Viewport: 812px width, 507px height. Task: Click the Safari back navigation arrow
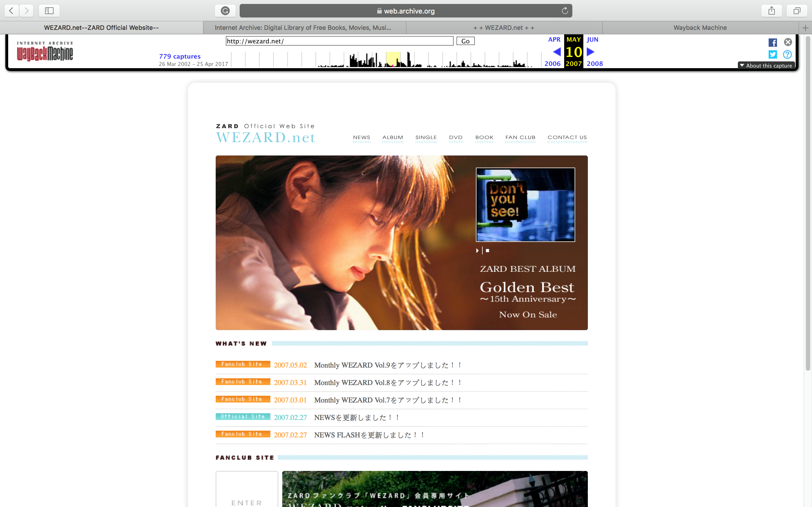tap(11, 11)
